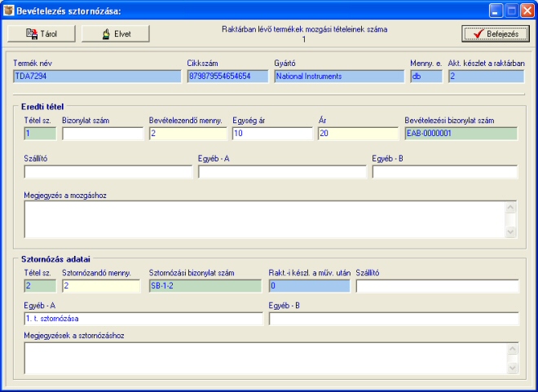
Task: Close the Bevételezés sztornózása window
Action: [527, 11]
